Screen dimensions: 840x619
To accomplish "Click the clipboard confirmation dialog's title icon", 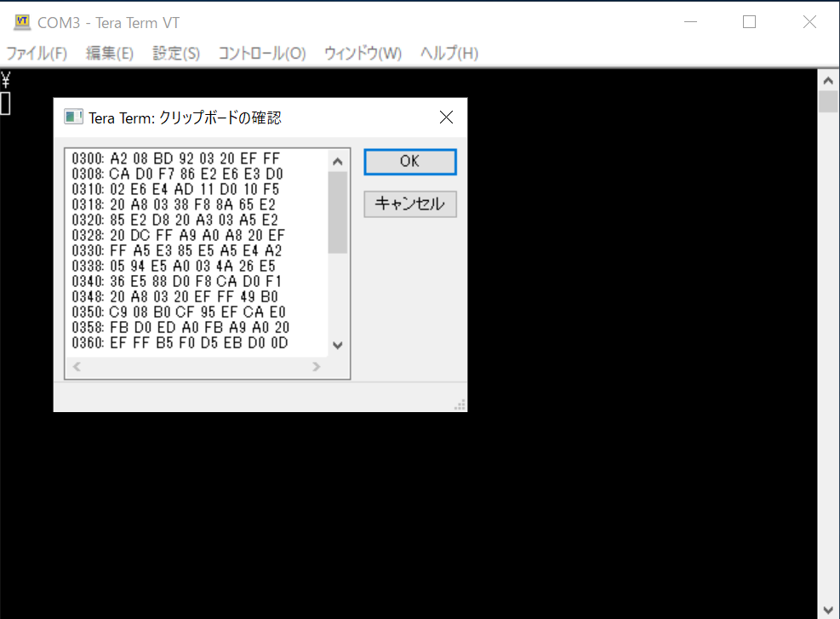I will (x=74, y=117).
